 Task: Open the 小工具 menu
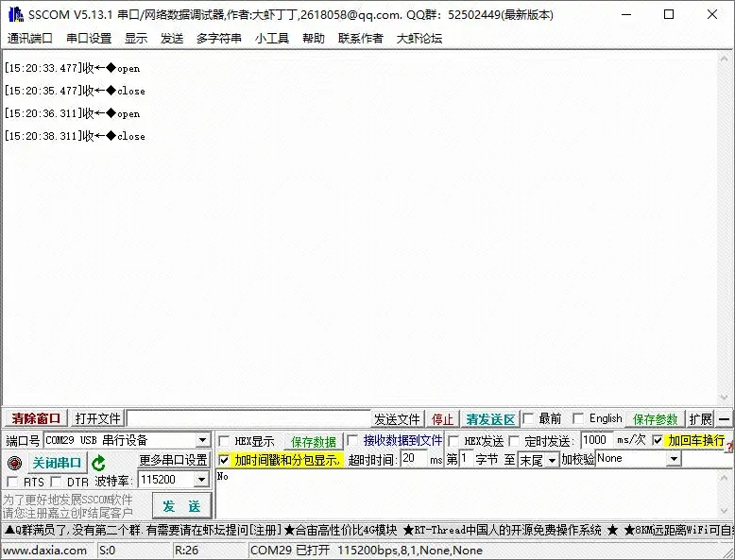pyautogui.click(x=272, y=38)
